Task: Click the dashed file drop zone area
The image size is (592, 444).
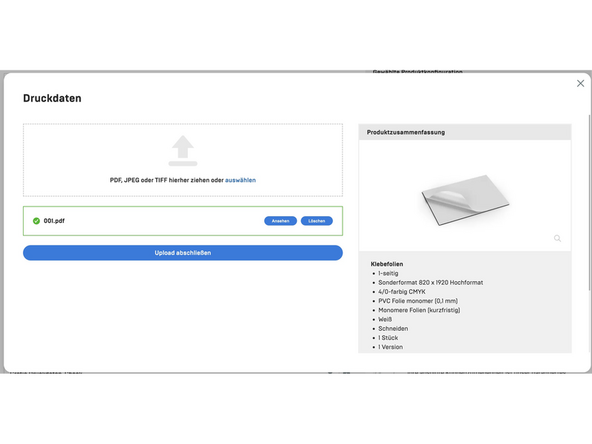Action: point(183,160)
